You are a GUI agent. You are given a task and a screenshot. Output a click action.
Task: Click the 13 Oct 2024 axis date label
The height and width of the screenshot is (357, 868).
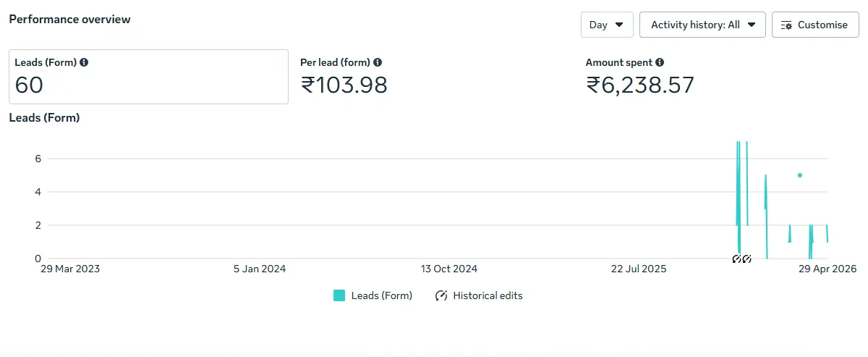pyautogui.click(x=449, y=269)
